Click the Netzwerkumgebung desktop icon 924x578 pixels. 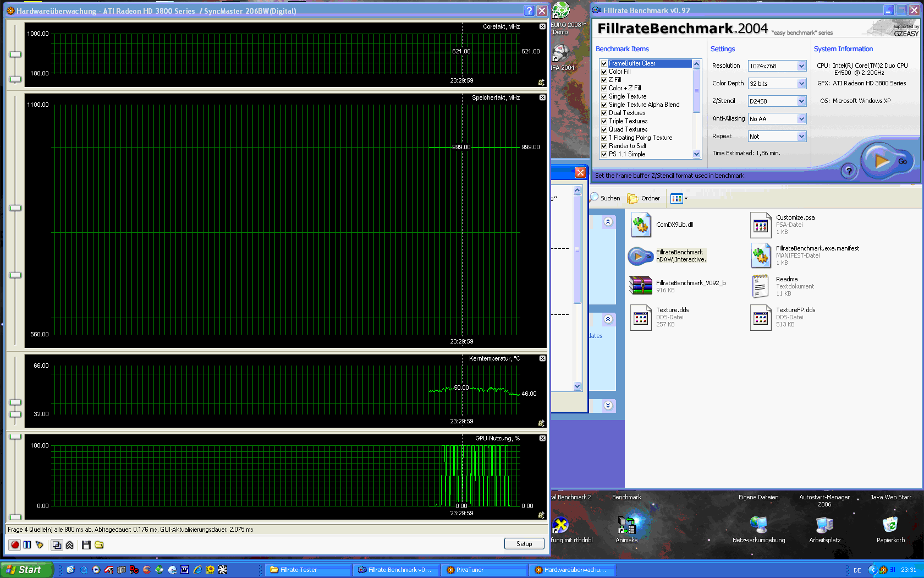tap(759, 525)
